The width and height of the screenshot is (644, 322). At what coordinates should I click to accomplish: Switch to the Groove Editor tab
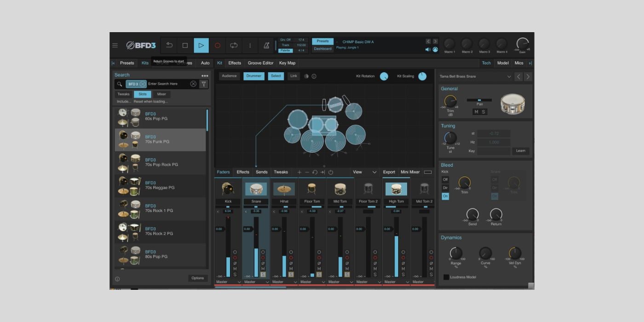point(260,63)
